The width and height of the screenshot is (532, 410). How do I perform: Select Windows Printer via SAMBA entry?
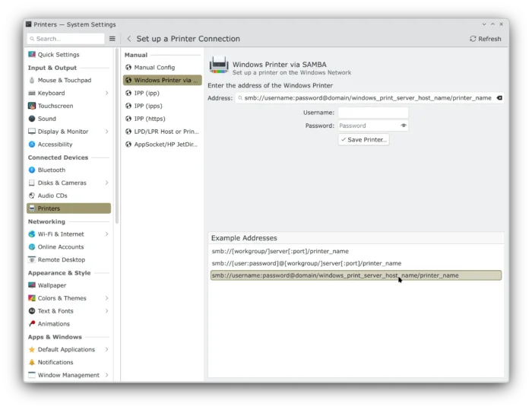[162, 80]
